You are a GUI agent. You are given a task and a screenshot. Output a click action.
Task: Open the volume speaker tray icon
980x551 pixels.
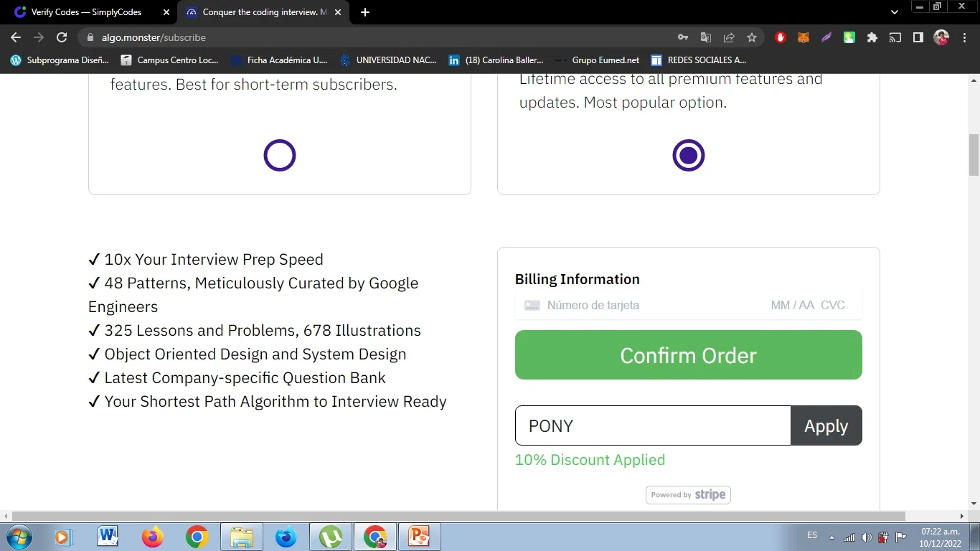(x=866, y=537)
